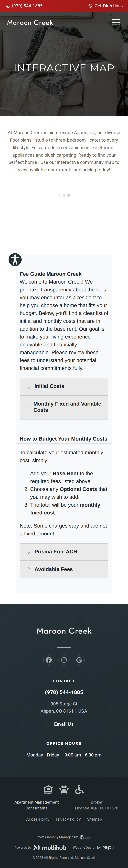The image size is (128, 868).
Task: Click the pet friendly paw icon
Action: point(64,790)
